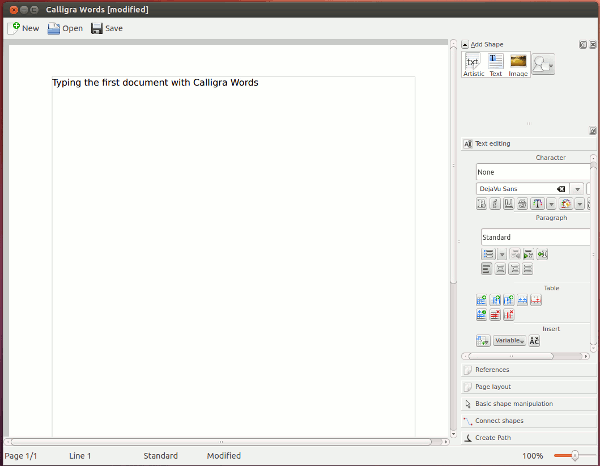This screenshot has width=600, height=466.
Task: Click the Save document button
Action: pos(107,28)
